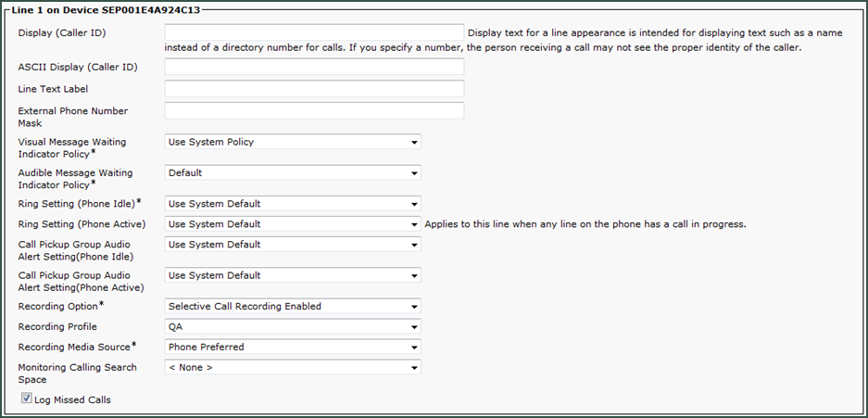Open Visual Message Waiting Indicator Policy dropdown

click(293, 142)
